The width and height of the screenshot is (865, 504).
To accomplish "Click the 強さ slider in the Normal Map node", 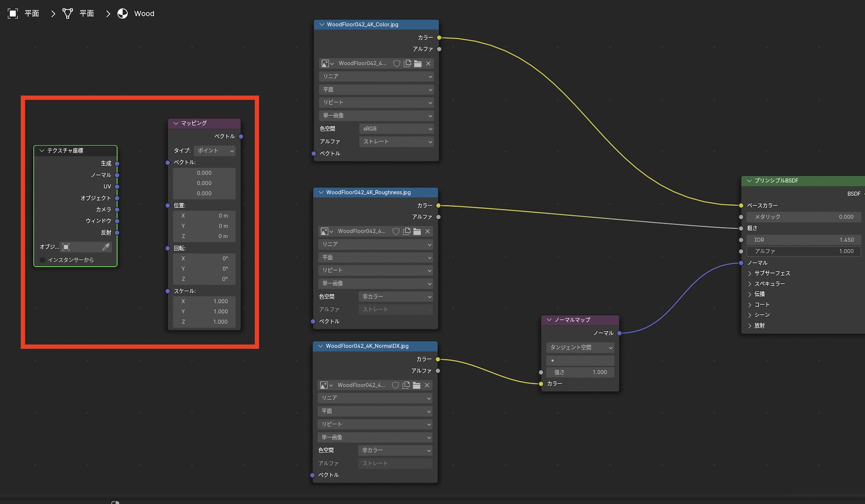I will [580, 372].
